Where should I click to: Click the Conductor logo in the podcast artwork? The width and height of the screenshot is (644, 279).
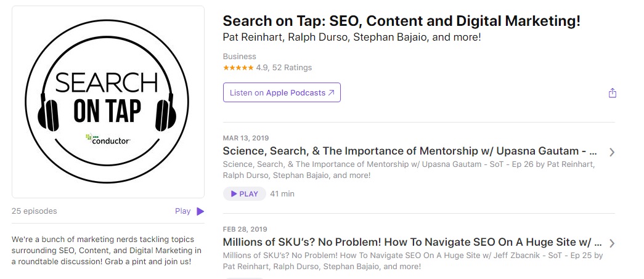click(108, 140)
